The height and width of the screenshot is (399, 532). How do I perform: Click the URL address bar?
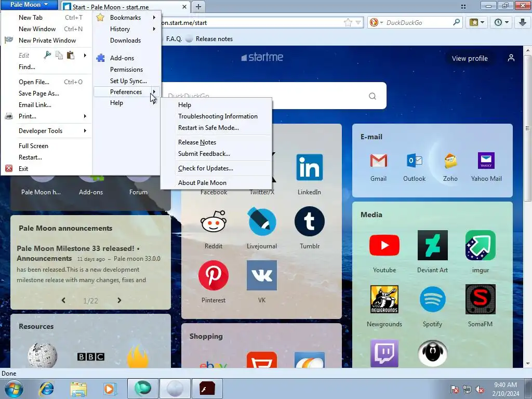click(251, 23)
